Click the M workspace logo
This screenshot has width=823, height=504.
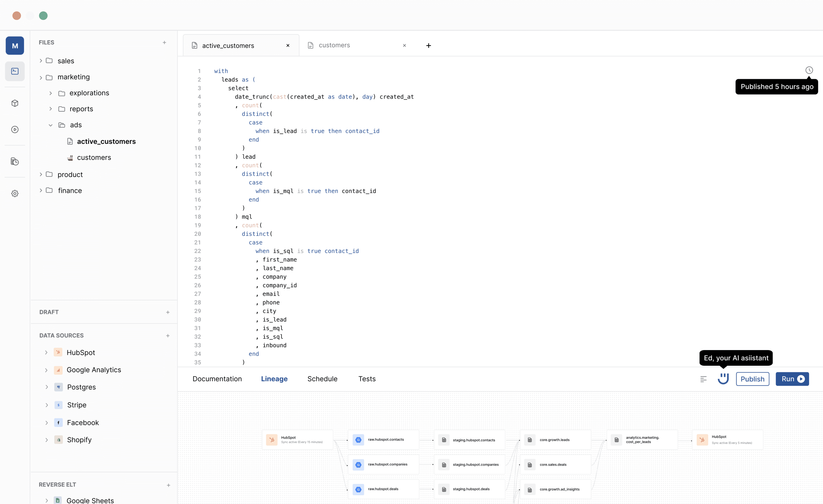point(15,46)
